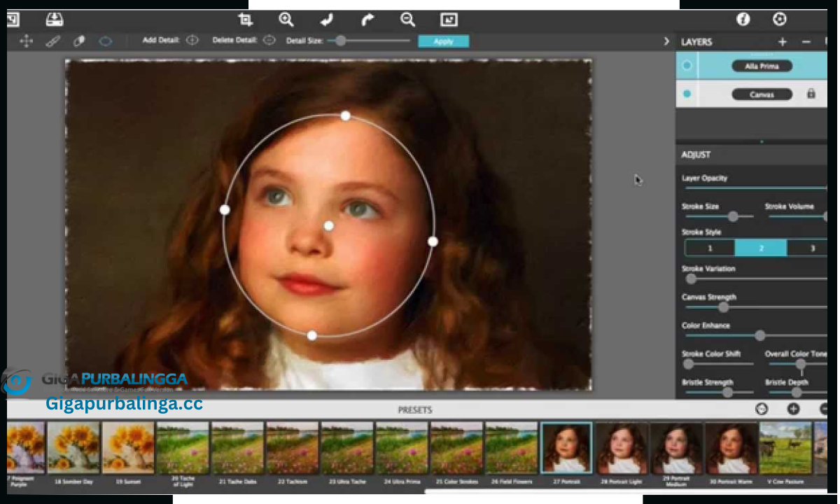The height and width of the screenshot is (504, 840).
Task: Choose Stroke Style 1
Action: 710,248
